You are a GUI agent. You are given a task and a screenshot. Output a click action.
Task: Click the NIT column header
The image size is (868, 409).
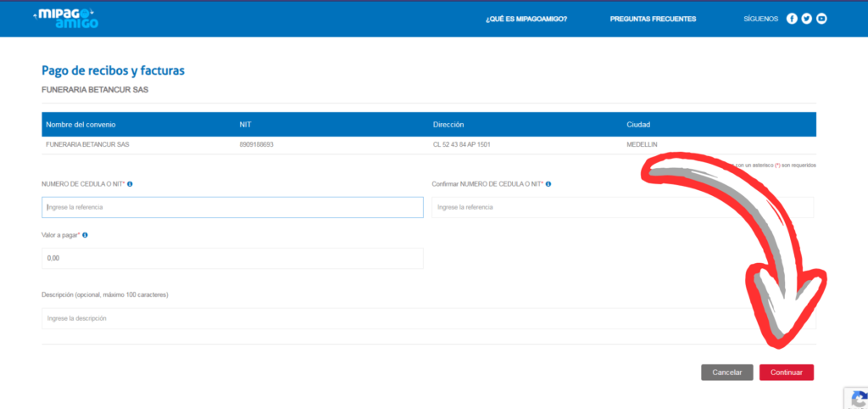pyautogui.click(x=245, y=125)
